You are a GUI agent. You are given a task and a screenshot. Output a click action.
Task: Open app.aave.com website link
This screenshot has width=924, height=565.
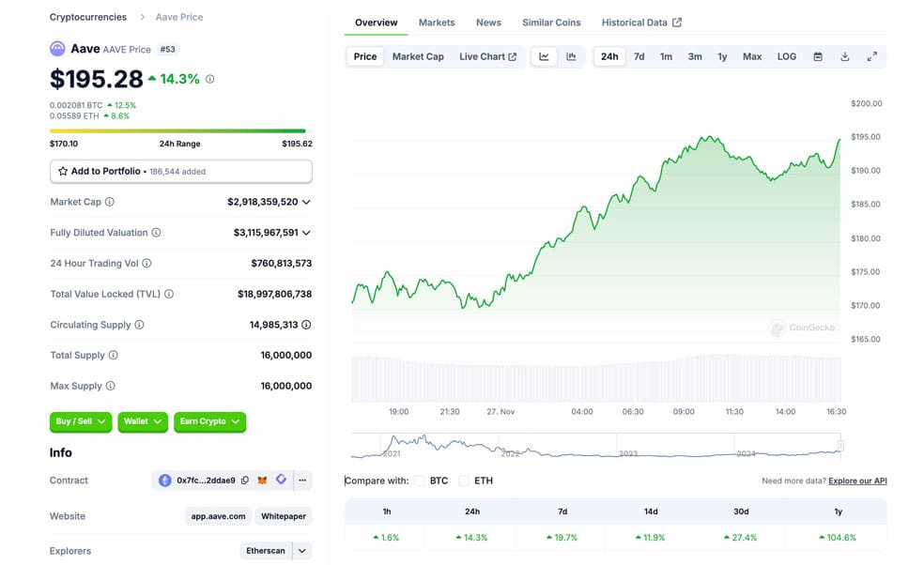pos(218,516)
